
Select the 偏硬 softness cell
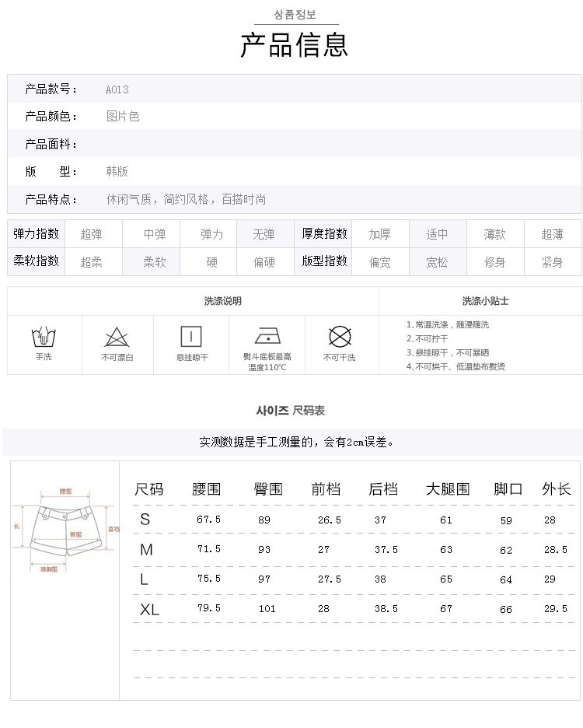click(x=266, y=262)
